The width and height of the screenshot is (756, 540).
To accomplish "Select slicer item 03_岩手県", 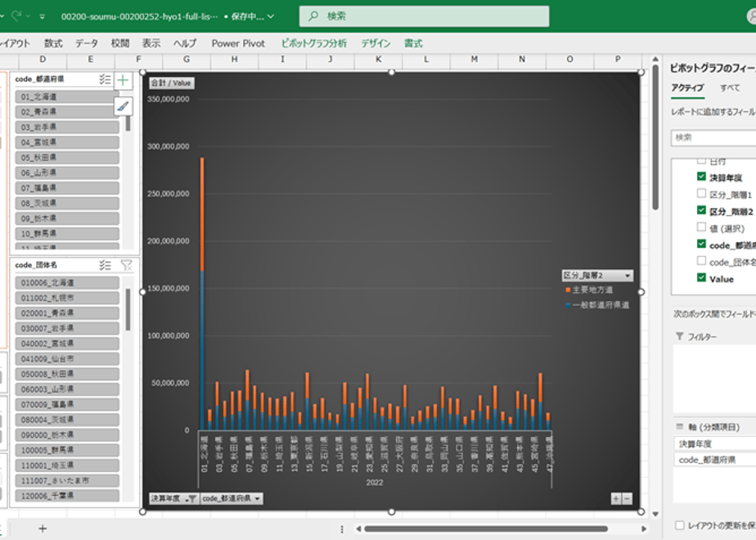I will 67,127.
